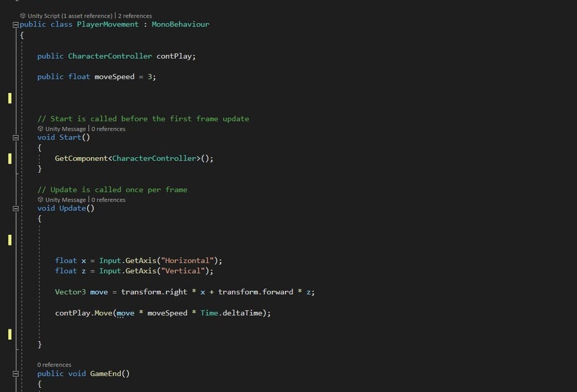Image resolution: width=577 pixels, height=392 pixels.
Task: Click yellow change marker beside GetComponent line
Action: tap(9, 158)
